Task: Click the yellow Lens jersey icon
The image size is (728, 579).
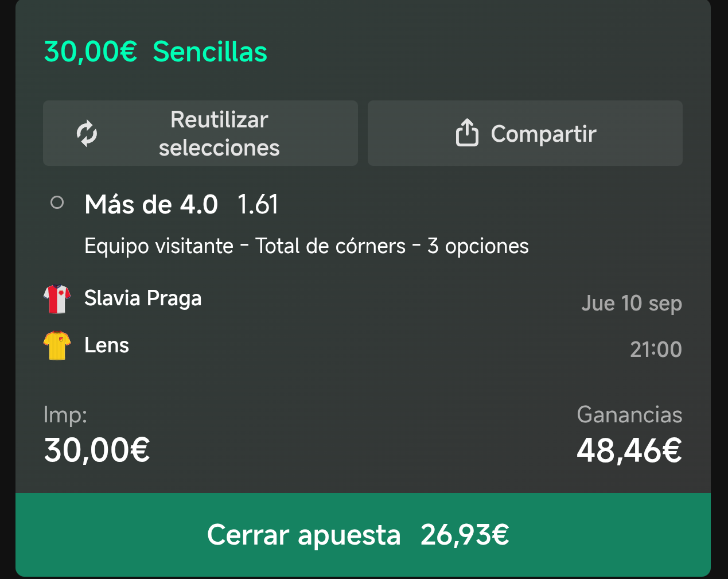Action: [57, 345]
